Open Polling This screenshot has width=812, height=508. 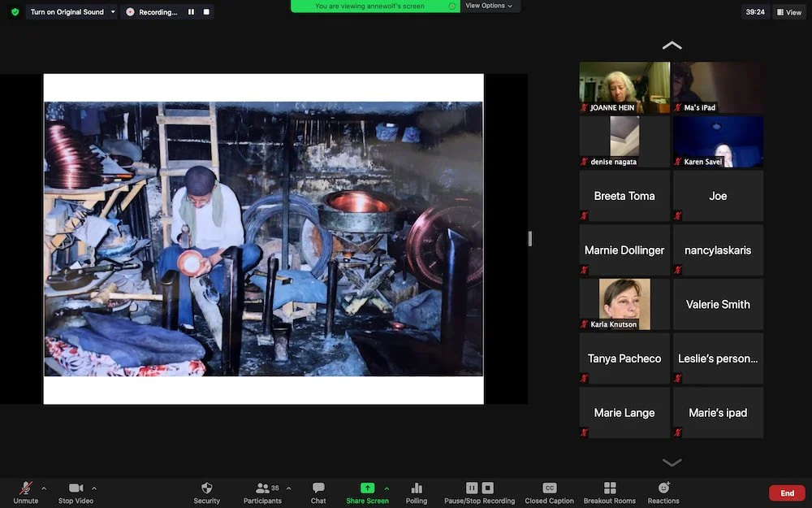417,493
